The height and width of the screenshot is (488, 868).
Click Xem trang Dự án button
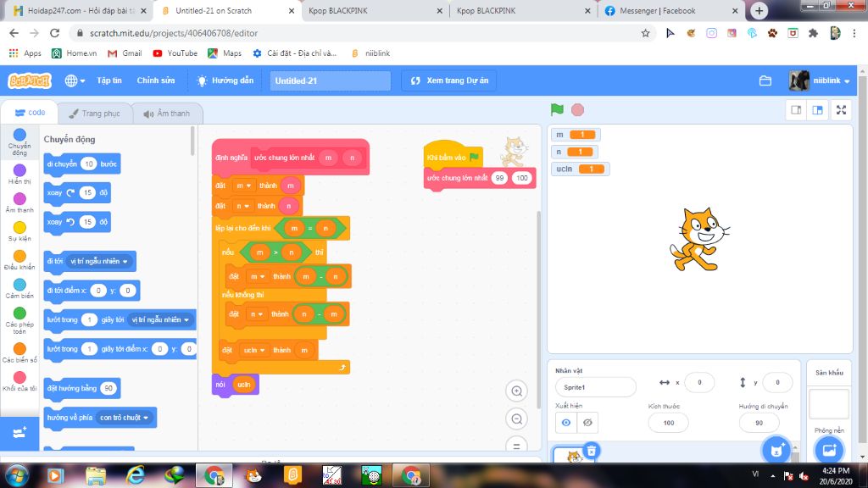coord(449,80)
